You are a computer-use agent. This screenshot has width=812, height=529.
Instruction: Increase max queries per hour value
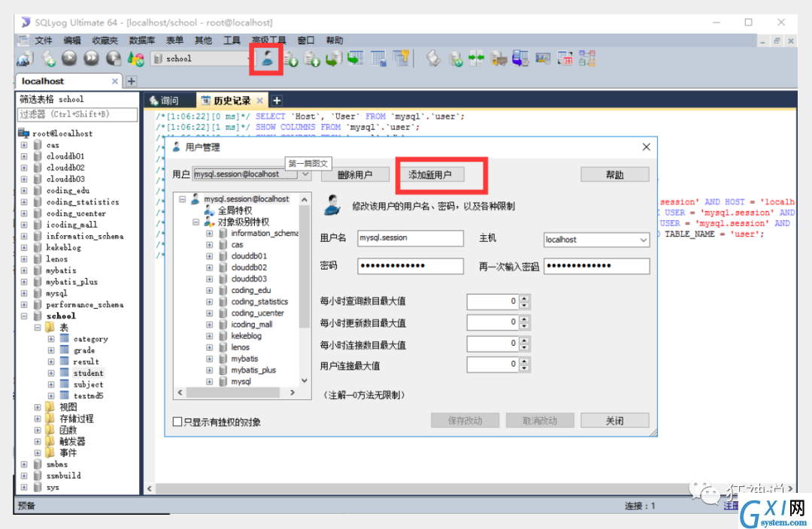pyautogui.click(x=524, y=298)
